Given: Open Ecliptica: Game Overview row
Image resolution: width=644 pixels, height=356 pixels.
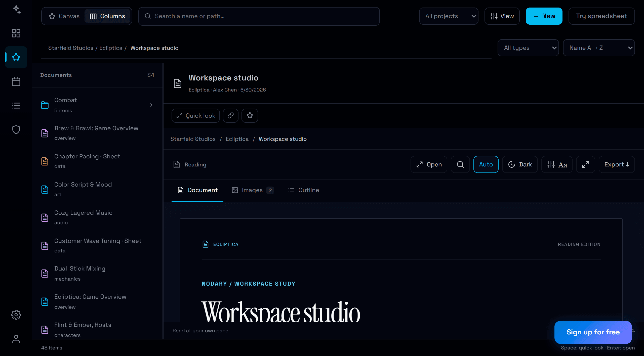Looking at the screenshot, I should click(98, 302).
